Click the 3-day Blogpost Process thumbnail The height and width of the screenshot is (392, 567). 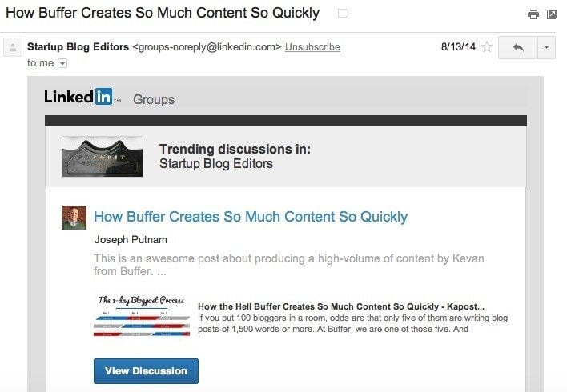point(142,316)
